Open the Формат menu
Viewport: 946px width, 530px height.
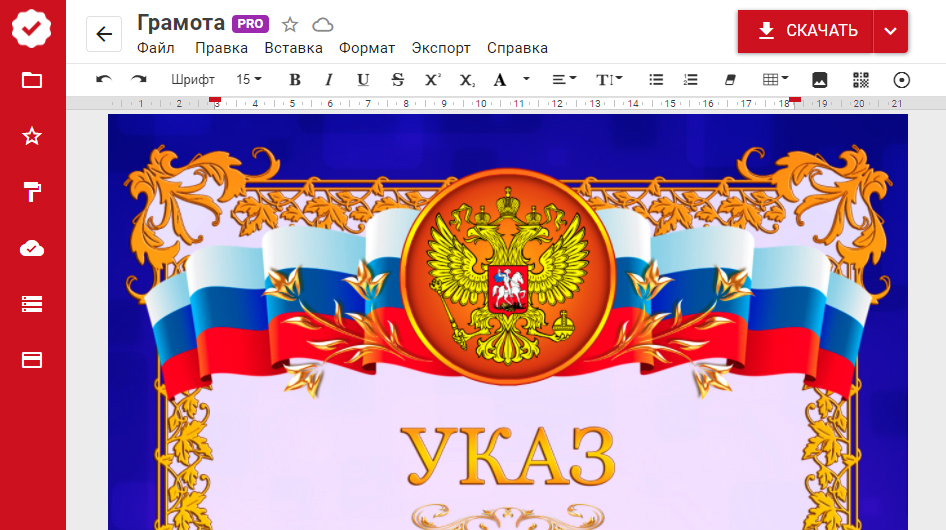tap(367, 48)
